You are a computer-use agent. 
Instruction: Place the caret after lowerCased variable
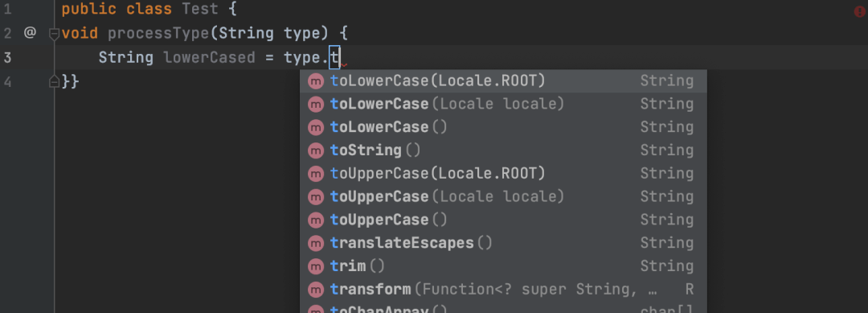(256, 58)
